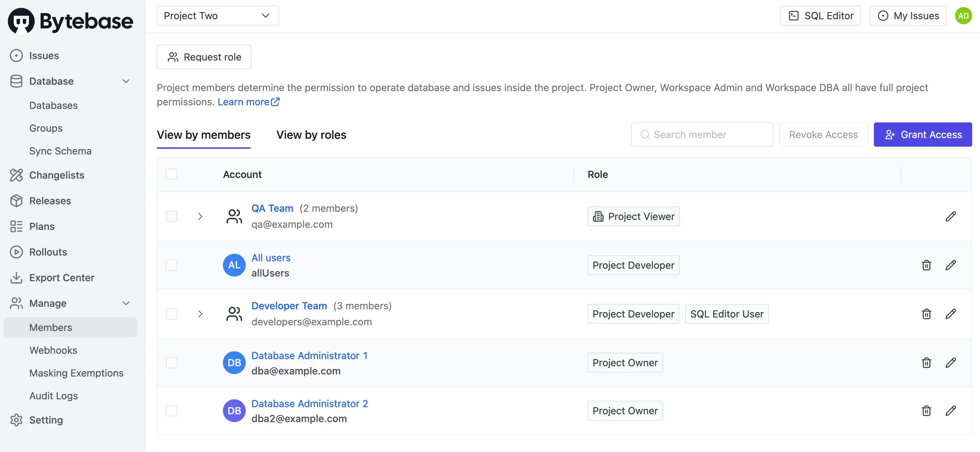Open the SQL Editor button
Screen dimensions: 980x452
click(x=820, y=16)
